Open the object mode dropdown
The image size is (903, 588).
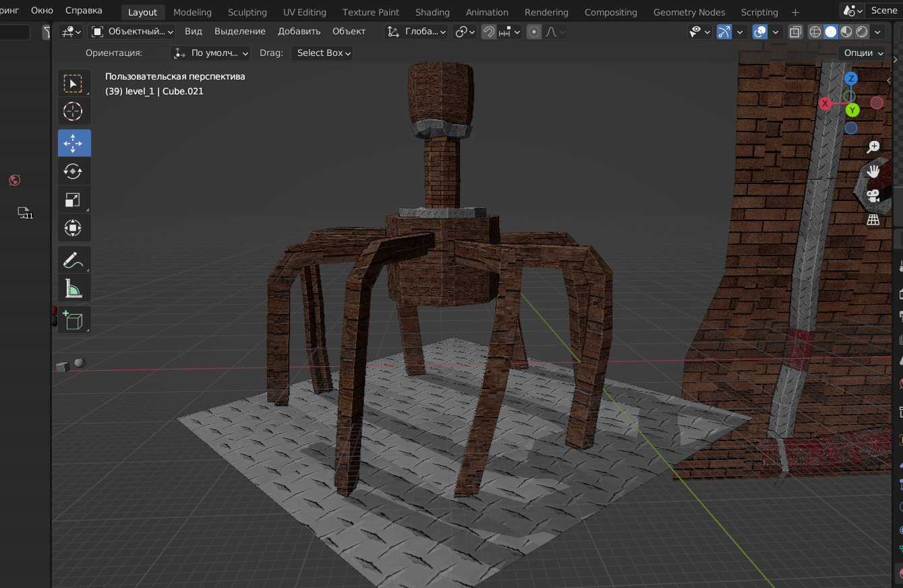coord(132,32)
